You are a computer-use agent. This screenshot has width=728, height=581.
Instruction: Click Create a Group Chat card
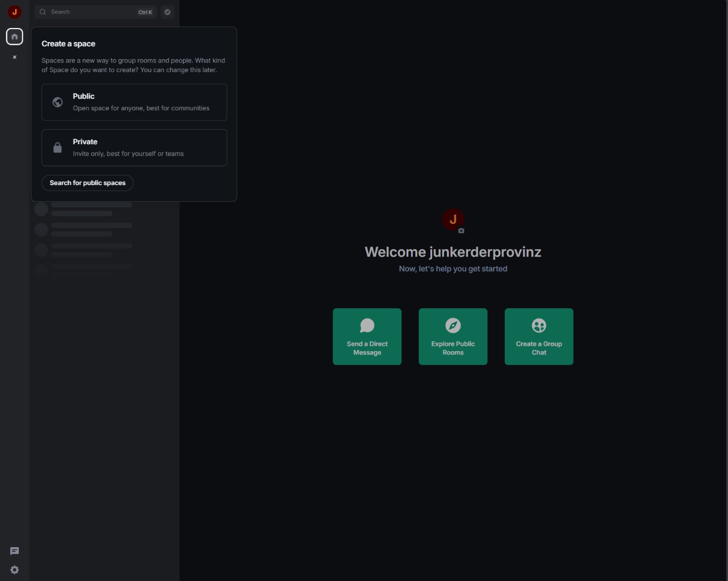click(539, 337)
